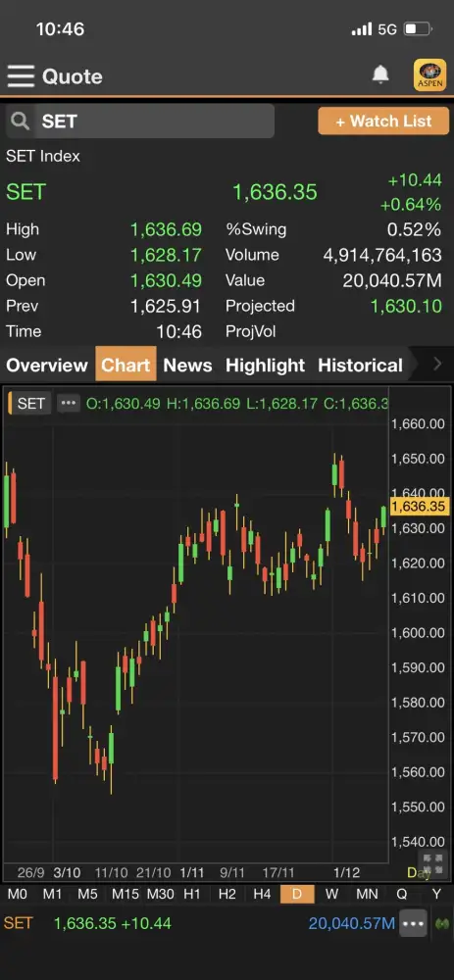Click the search magnifier icon
The image size is (454, 980).
pyautogui.click(x=21, y=121)
